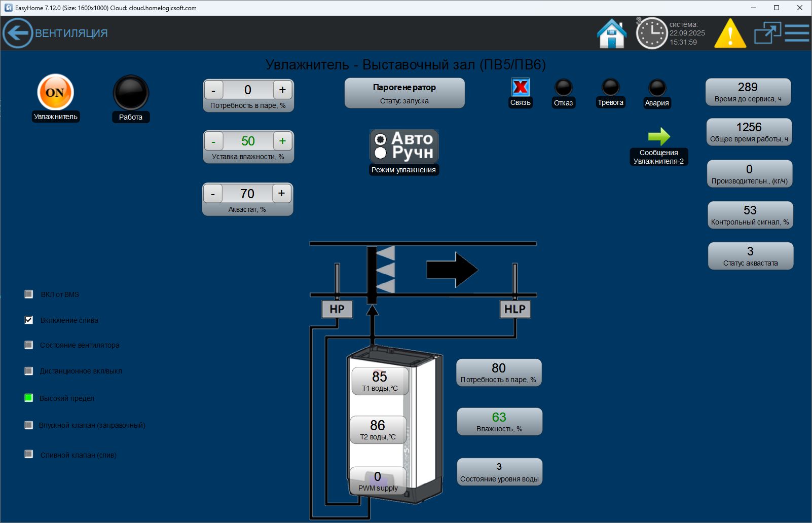Image resolution: width=812 pixels, height=523 pixels.
Task: Increase Уставка влажности with plus button
Action: point(282,141)
